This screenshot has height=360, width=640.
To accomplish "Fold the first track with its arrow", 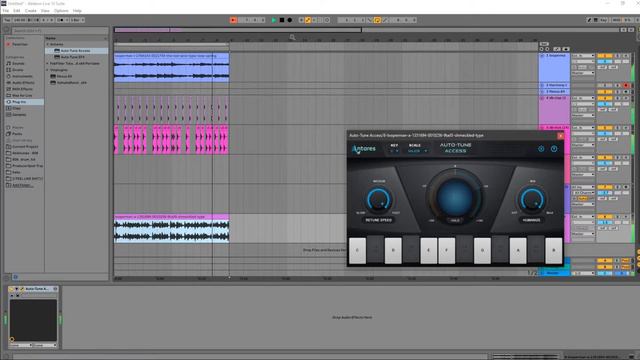I will [x=542, y=56].
